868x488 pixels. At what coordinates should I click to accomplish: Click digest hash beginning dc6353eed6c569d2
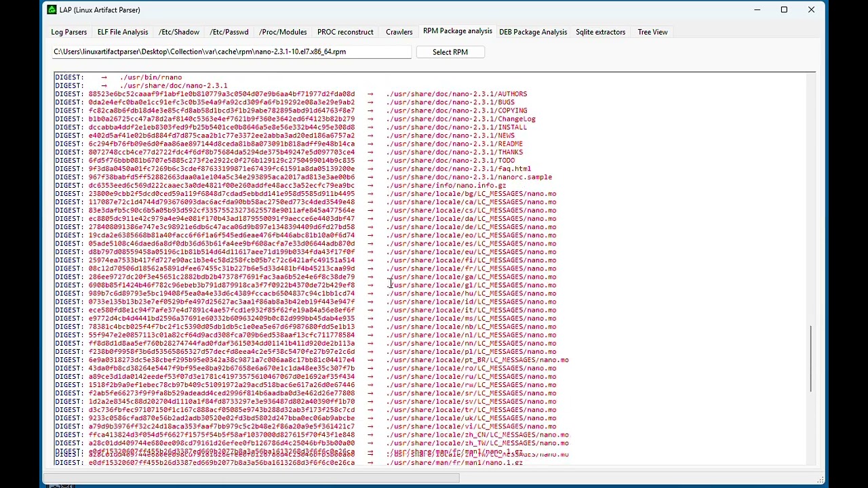(x=222, y=186)
